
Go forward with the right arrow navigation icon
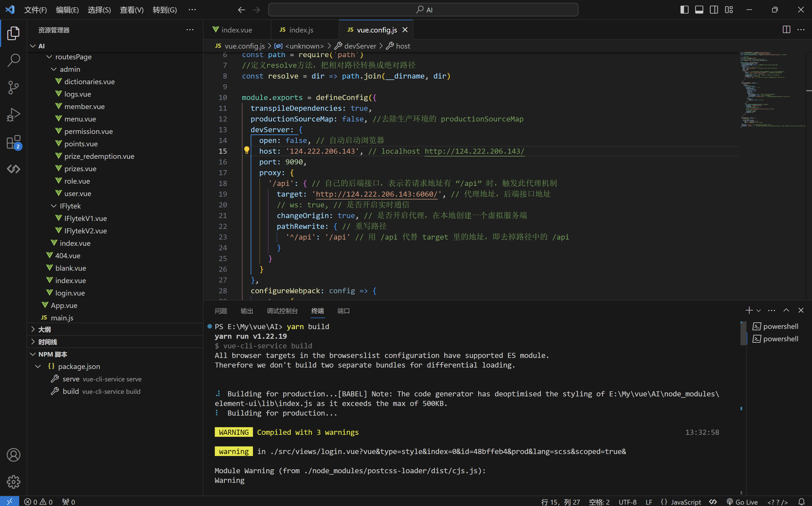tap(256, 10)
